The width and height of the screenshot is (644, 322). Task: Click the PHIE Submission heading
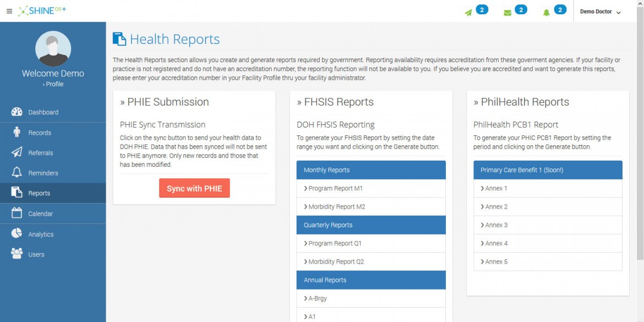(x=164, y=102)
